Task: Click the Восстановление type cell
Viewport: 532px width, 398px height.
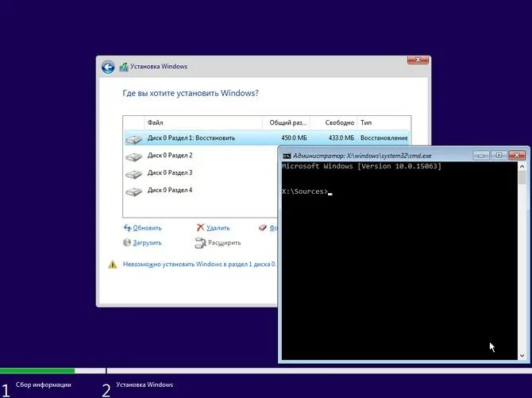Action: coord(384,138)
